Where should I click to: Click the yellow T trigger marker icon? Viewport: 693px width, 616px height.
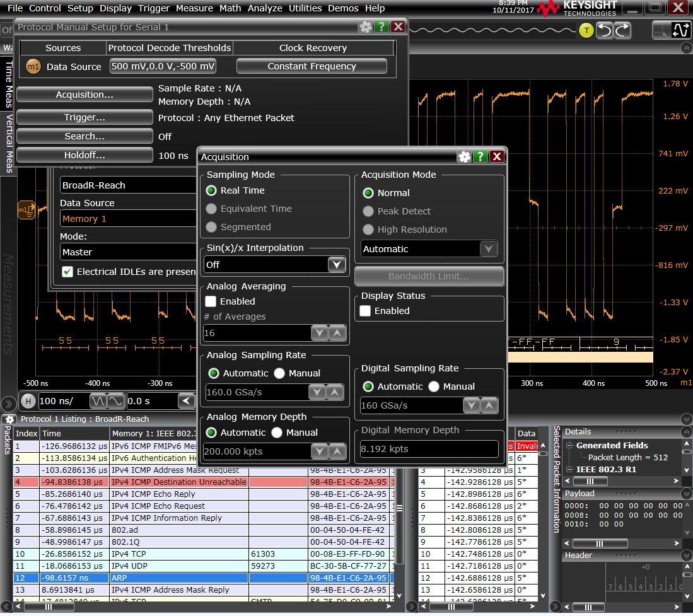(586, 30)
